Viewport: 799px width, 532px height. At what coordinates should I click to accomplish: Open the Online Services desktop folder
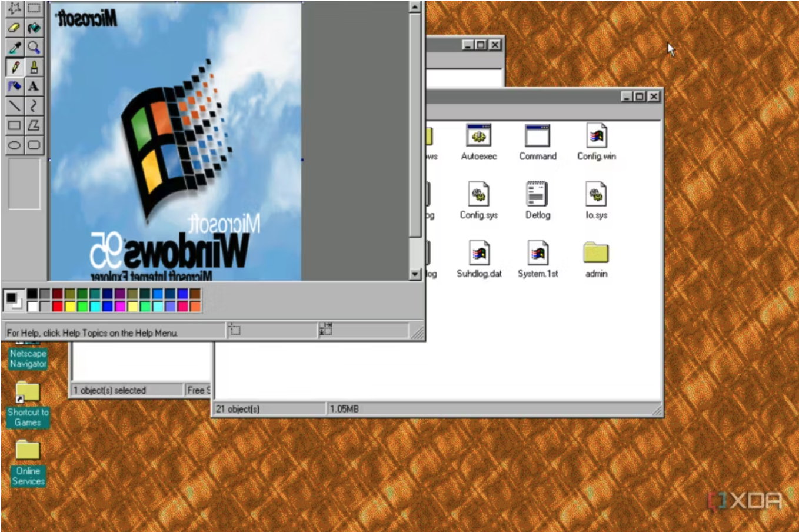pyautogui.click(x=28, y=451)
